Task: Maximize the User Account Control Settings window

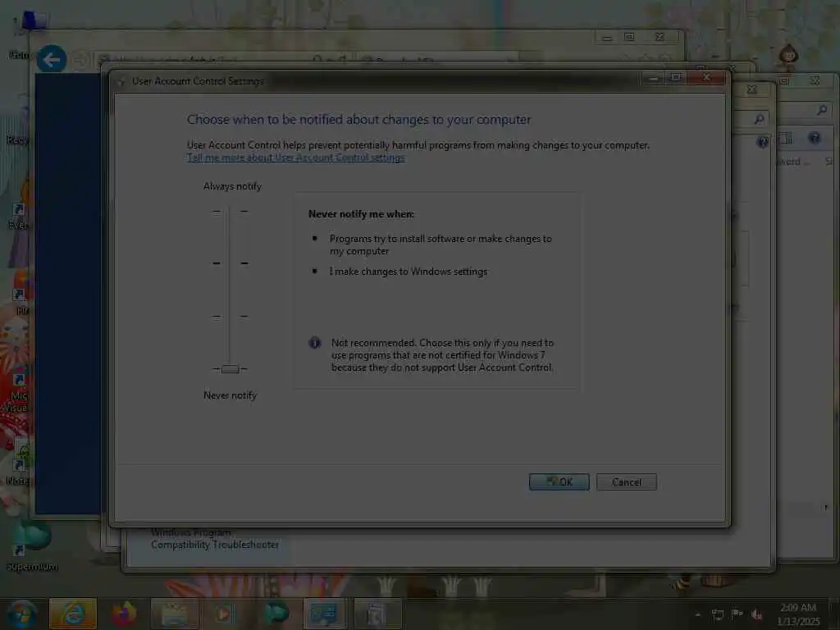Action: point(676,78)
